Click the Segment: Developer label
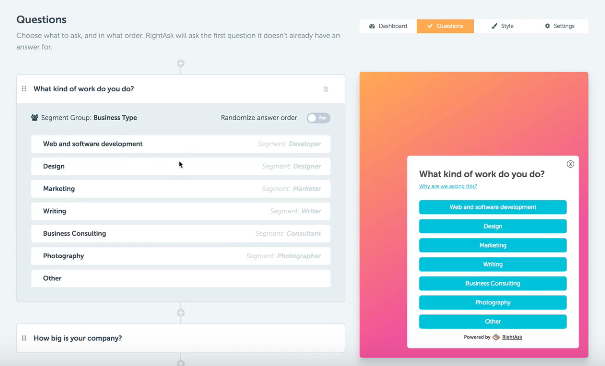605x366 pixels. pos(289,144)
